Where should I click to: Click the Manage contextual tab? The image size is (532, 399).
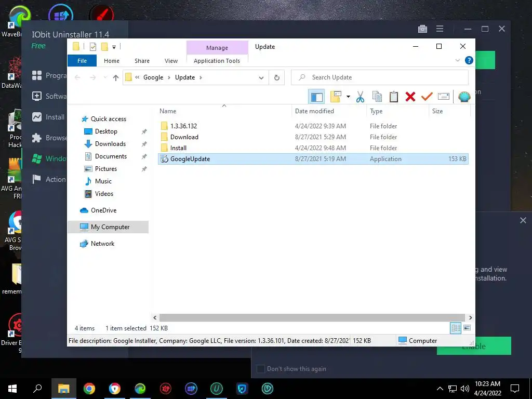(x=217, y=48)
